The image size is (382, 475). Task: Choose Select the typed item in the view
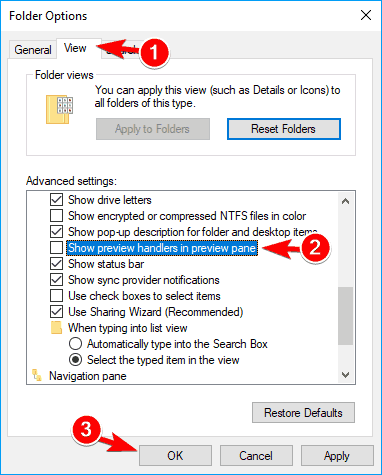[76, 360]
